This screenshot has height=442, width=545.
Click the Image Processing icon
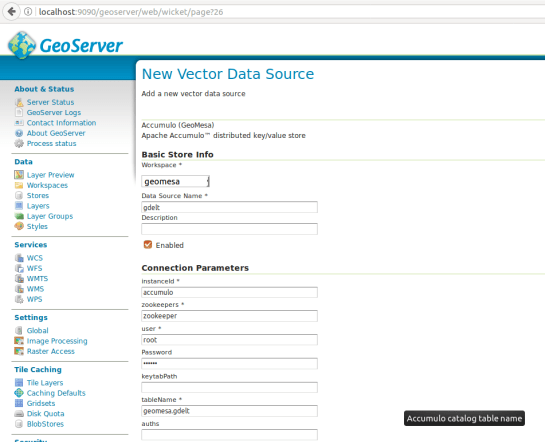[x=19, y=341]
